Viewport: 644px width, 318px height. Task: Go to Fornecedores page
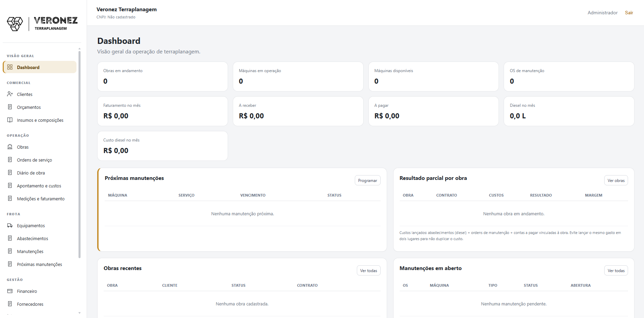40,304
